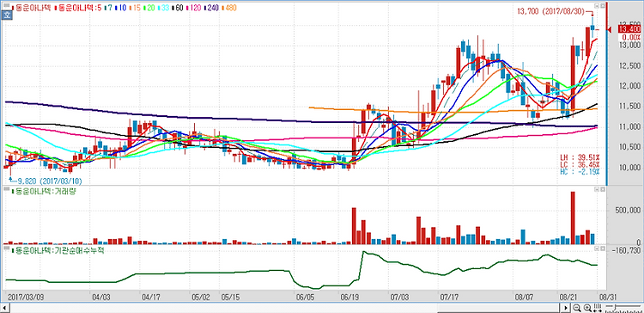Select the 60-day moving average legend
Screen dimensions: 644x313
[x=177, y=8]
